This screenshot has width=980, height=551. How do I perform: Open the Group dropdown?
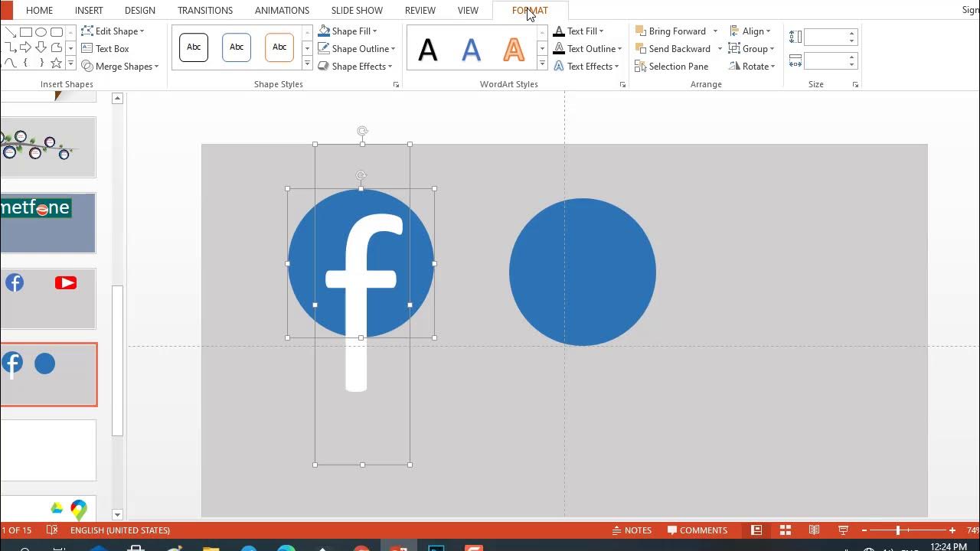(x=752, y=48)
